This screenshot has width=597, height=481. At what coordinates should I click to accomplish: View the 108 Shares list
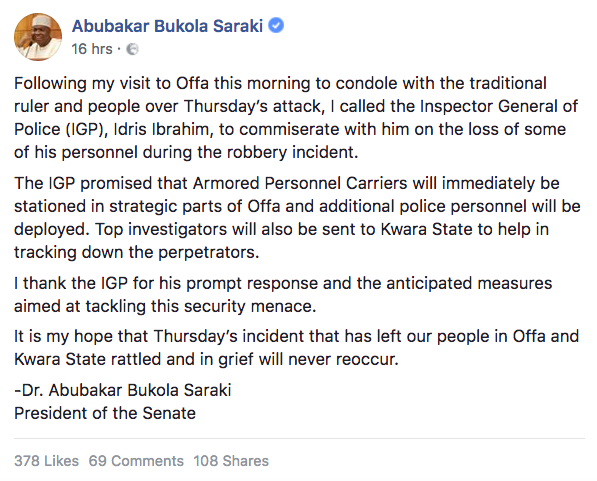pyautogui.click(x=231, y=461)
